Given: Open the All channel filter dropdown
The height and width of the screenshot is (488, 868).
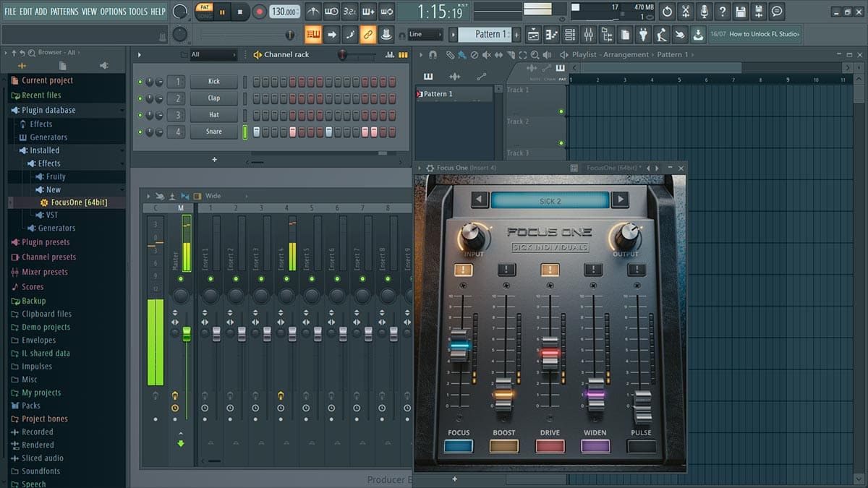Looking at the screenshot, I should click(x=213, y=55).
